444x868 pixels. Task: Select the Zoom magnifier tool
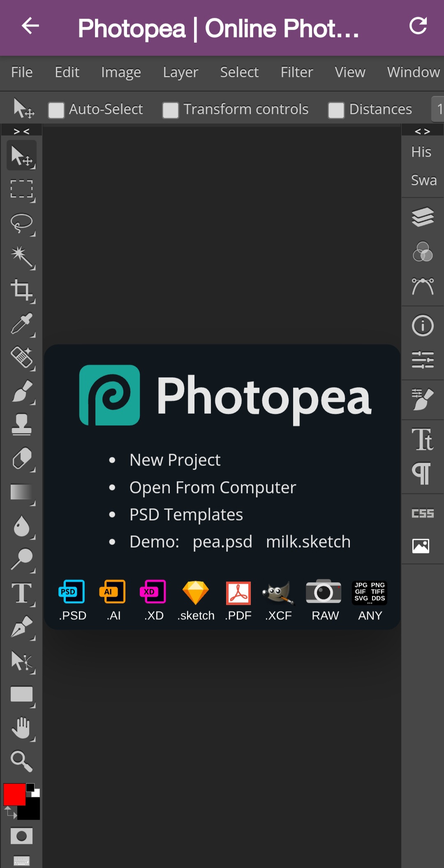tap(21, 761)
